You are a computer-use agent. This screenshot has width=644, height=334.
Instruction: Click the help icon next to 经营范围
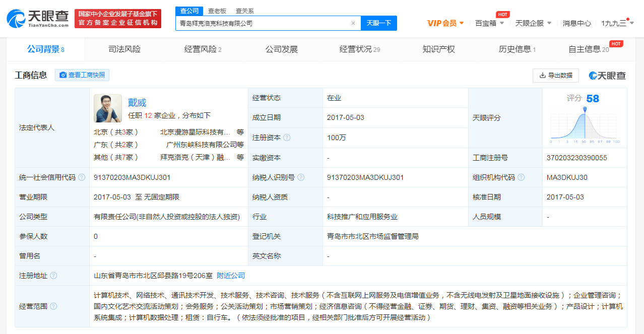(53, 306)
